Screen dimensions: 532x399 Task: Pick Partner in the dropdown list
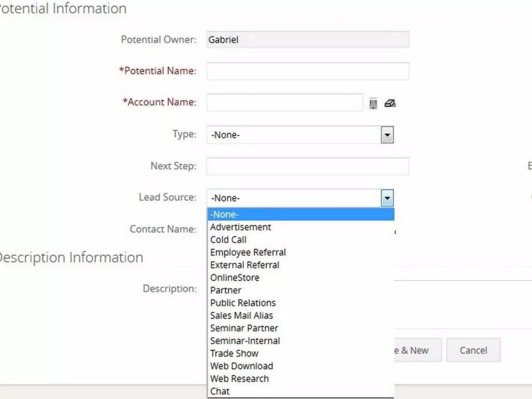226,290
